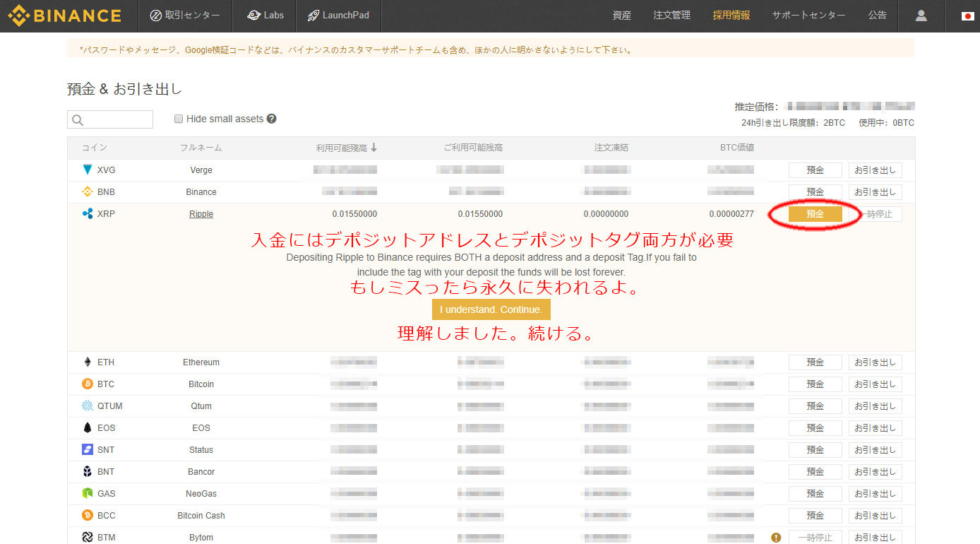Click お引き出し in the BCC row
Viewport: 980px width, 544px height.
pyautogui.click(x=876, y=515)
